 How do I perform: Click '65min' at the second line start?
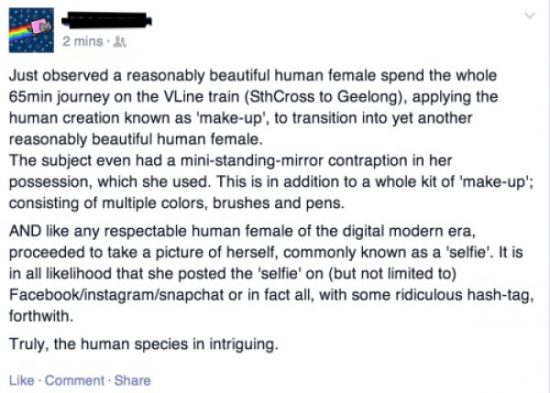[31, 97]
